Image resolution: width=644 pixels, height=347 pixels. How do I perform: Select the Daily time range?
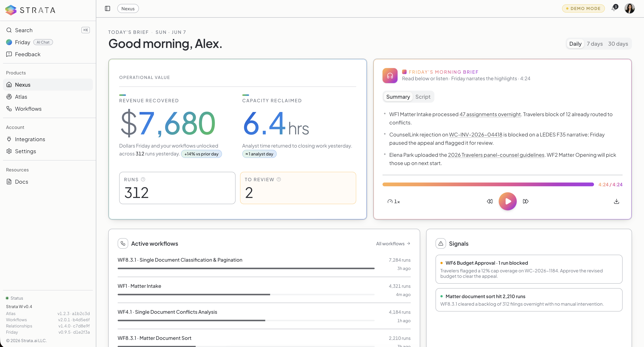tap(575, 44)
